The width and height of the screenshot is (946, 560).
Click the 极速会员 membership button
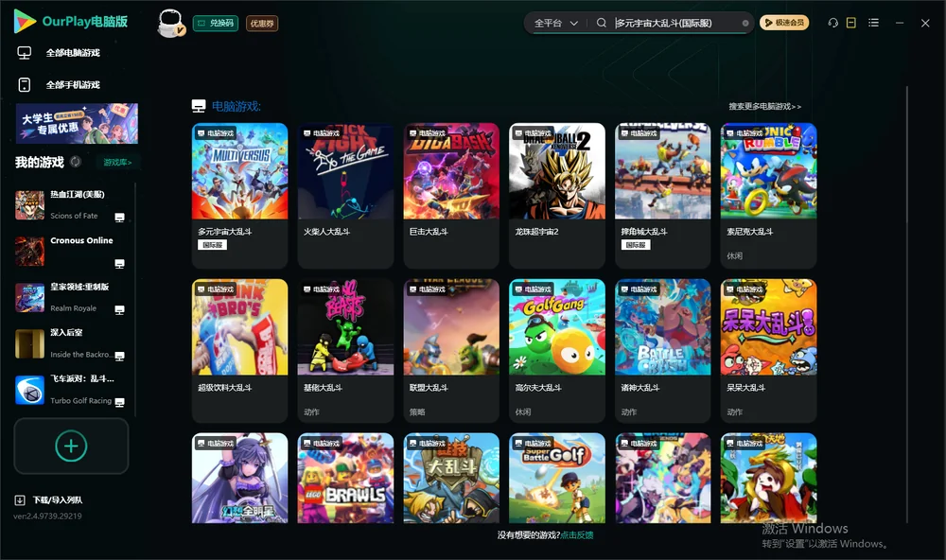pos(784,23)
